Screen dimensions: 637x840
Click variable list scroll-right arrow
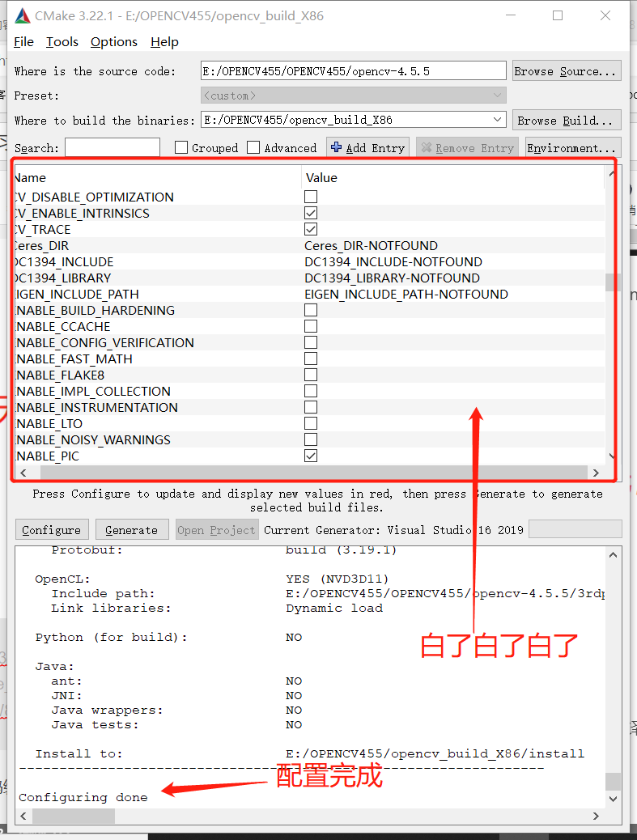tap(596, 473)
